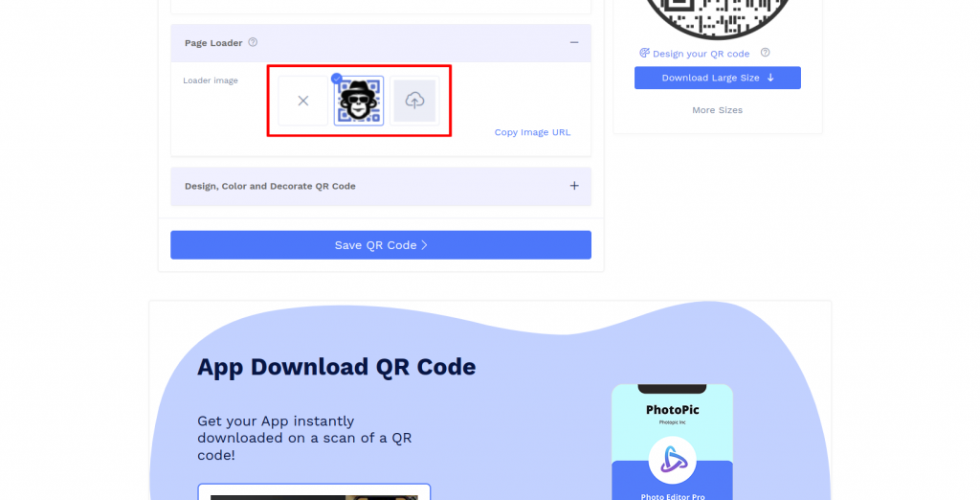Open the Design, Color and Decorate QR Code header
This screenshot has height=500, width=980.
pos(381,187)
